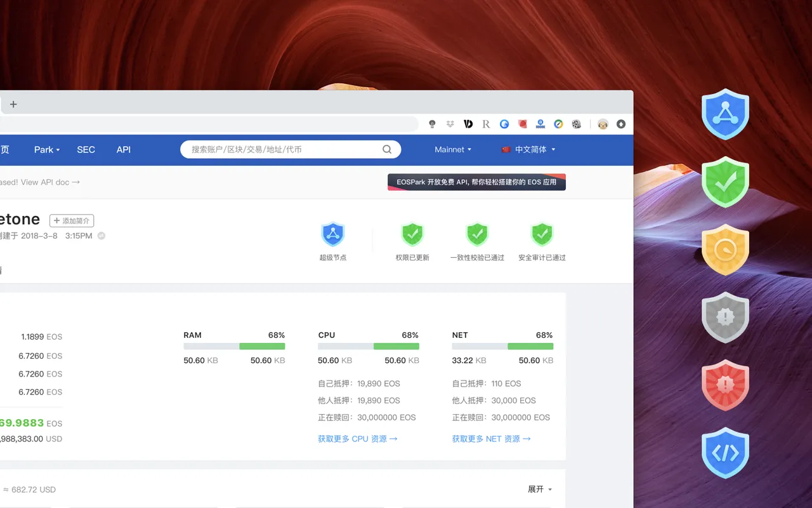Click the 一致性校验已通过 green shield

477,234
